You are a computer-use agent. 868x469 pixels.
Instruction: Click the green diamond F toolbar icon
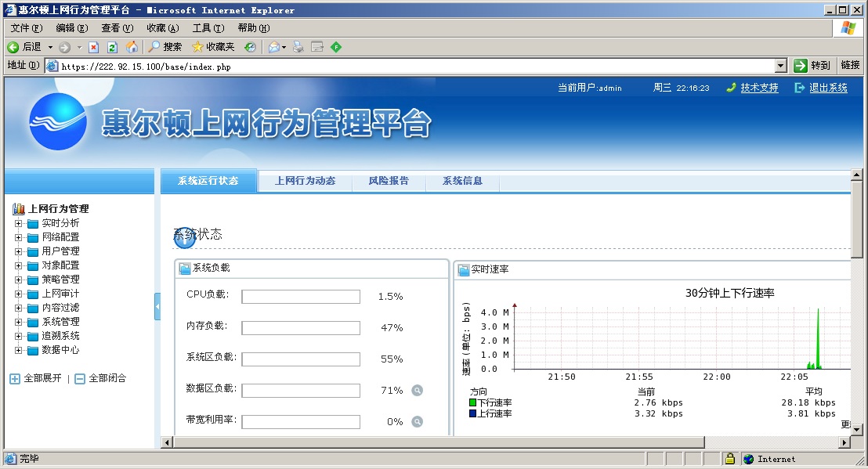click(x=336, y=48)
